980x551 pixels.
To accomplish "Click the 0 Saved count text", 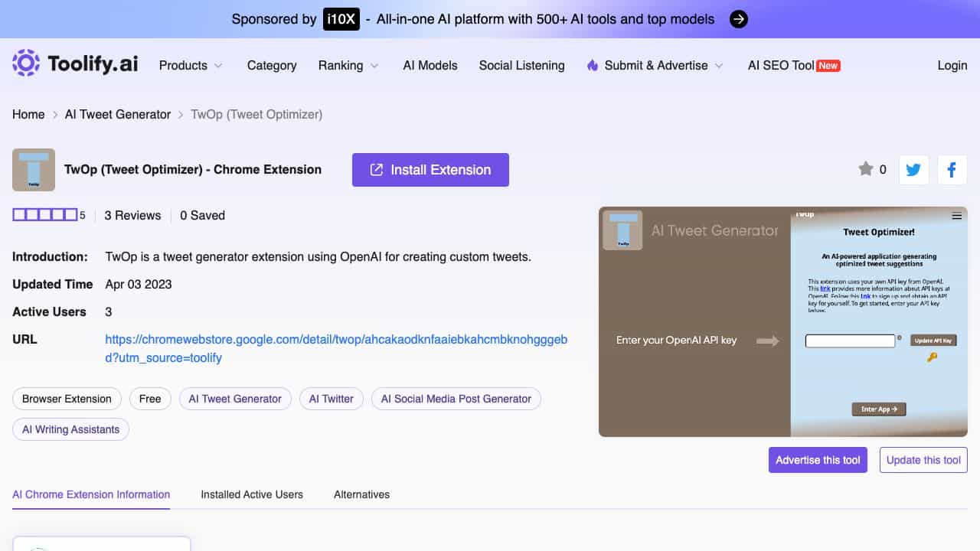I will click(x=202, y=216).
